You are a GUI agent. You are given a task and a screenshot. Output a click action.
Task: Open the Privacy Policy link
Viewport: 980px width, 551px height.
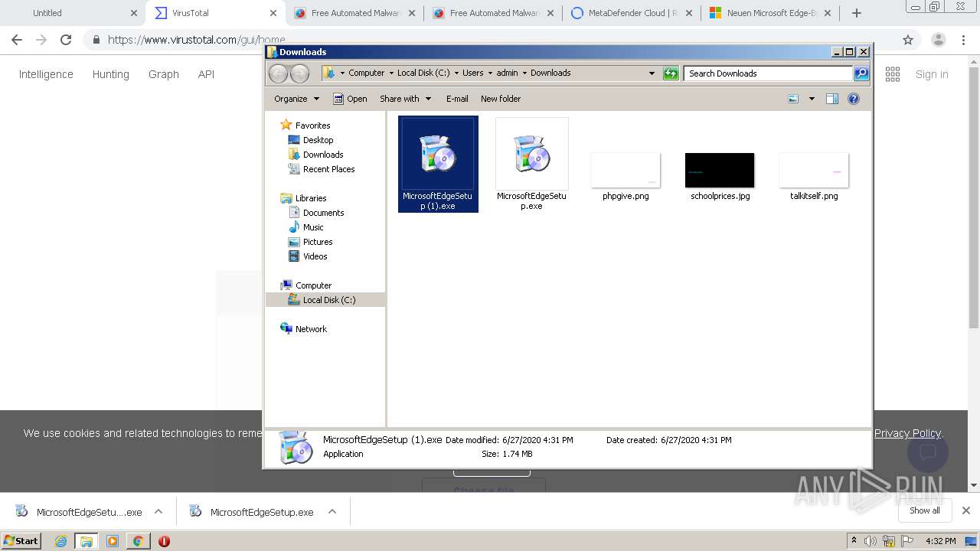(908, 433)
